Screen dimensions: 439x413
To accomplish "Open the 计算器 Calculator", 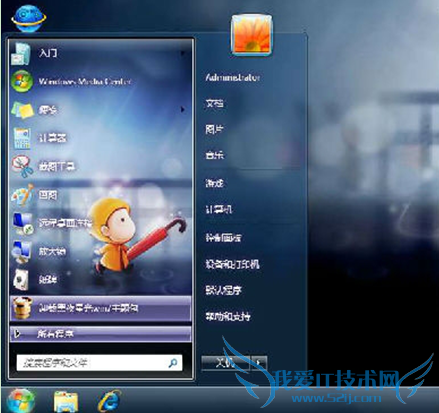I will point(100,138).
